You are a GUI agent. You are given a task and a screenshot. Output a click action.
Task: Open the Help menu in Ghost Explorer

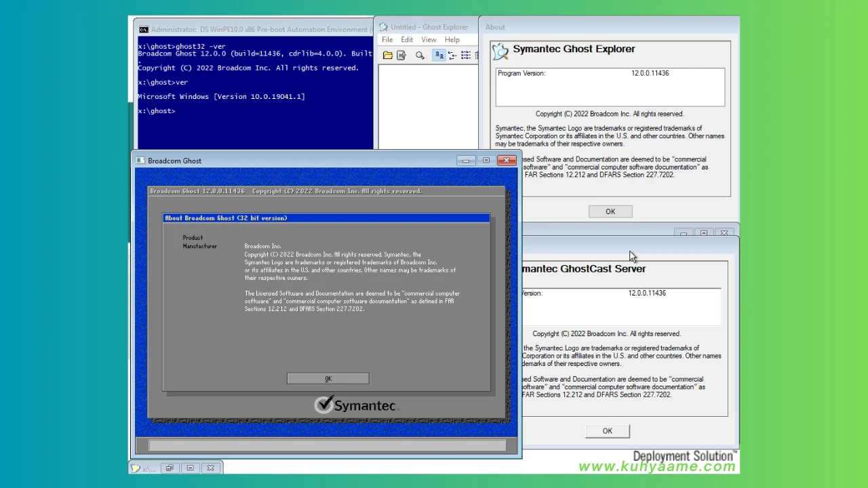click(x=452, y=40)
